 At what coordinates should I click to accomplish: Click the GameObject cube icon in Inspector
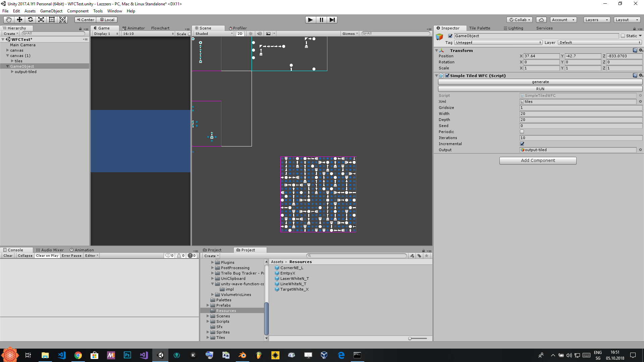pyautogui.click(x=439, y=37)
